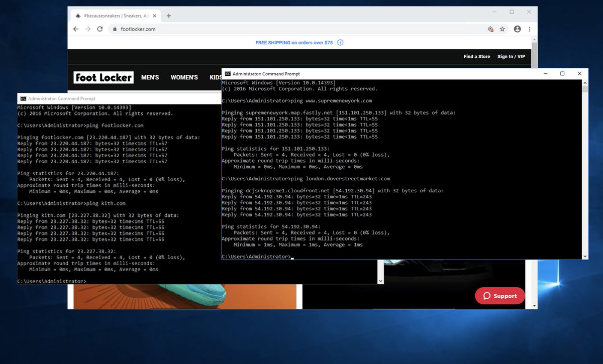Open the Support chat button
Image resolution: width=603 pixels, height=364 pixels.
[x=499, y=296]
